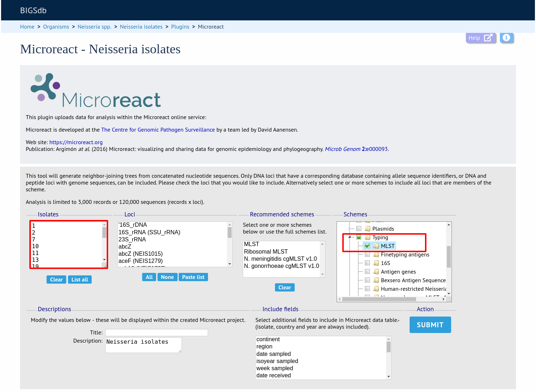The height and width of the screenshot is (392, 536).
Task: Select MLST in Recommended schemes list
Action: 281,244
